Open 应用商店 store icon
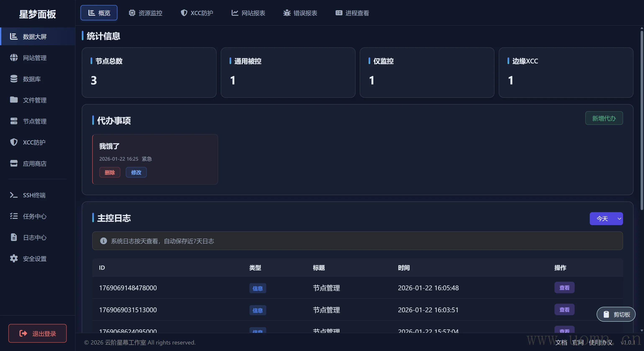The image size is (644, 351). tap(14, 163)
